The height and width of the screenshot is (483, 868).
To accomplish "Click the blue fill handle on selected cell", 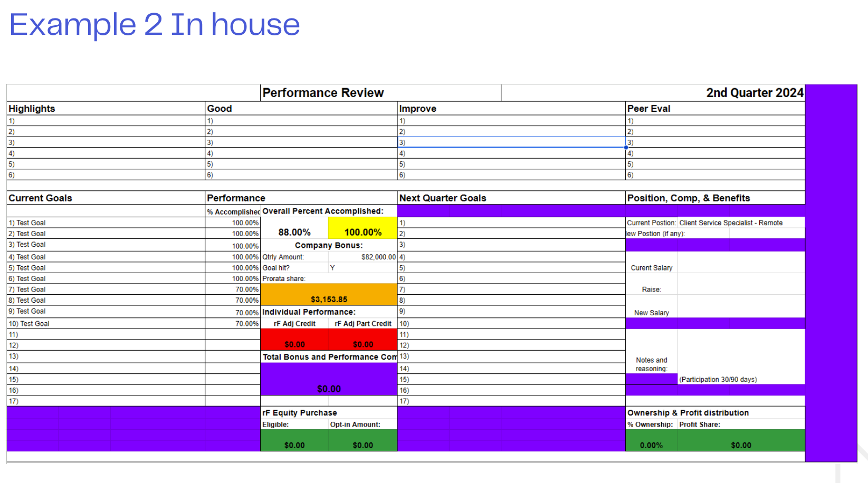I will (x=626, y=148).
